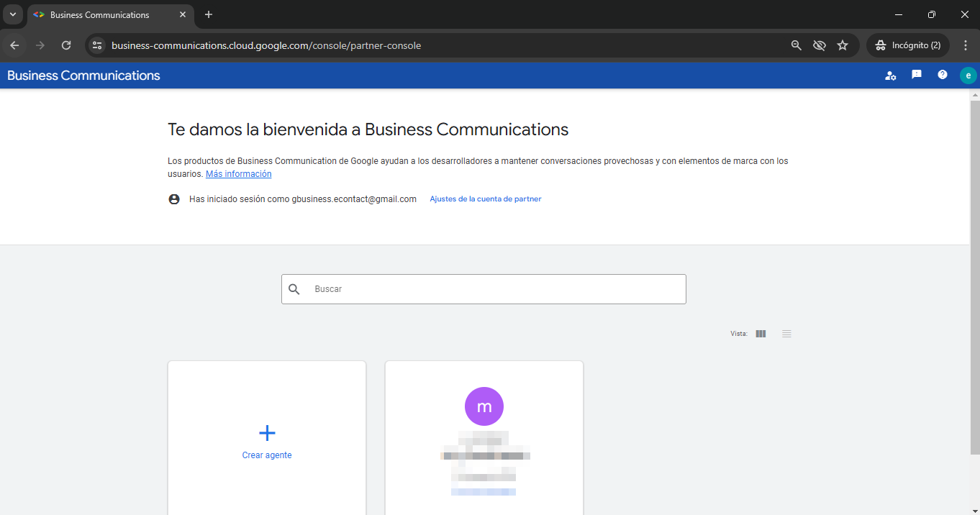Click the Crear agente label
Viewport: 980px width, 515px height.
point(267,455)
